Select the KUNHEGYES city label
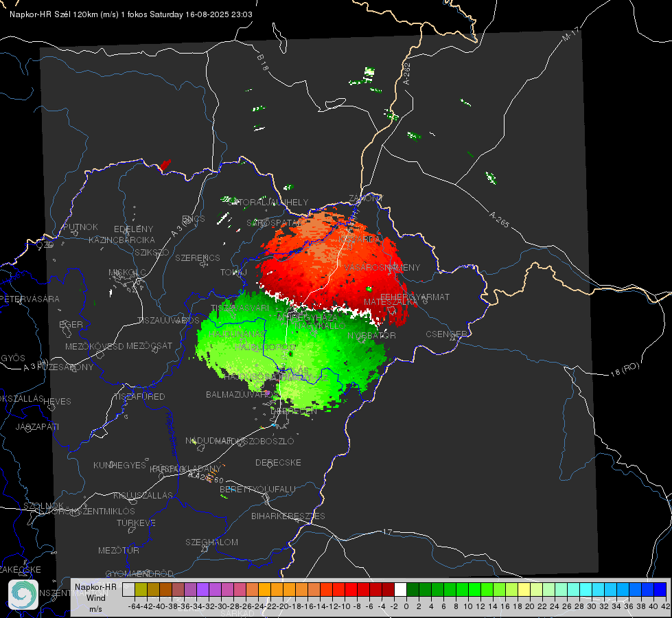This screenshot has width=672, height=618. [x=119, y=465]
